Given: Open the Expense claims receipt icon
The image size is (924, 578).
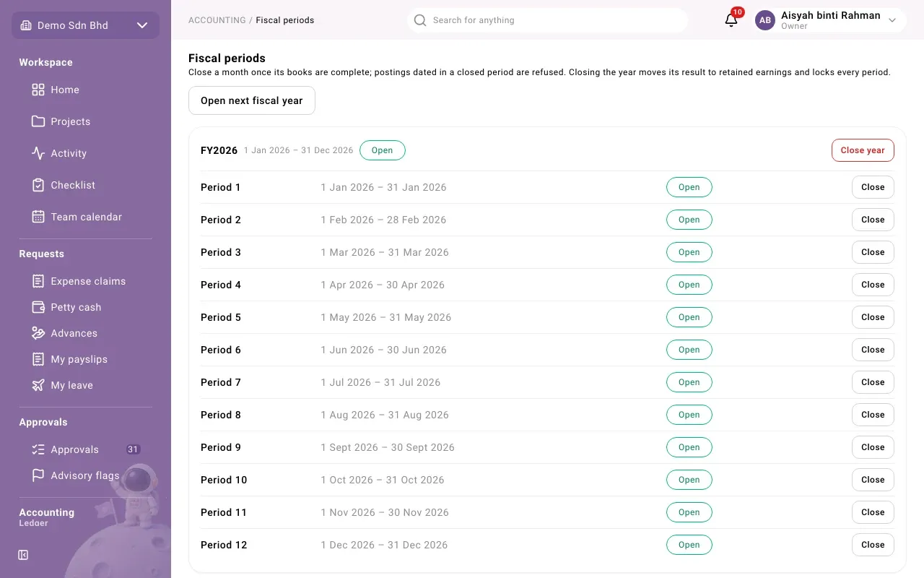Looking at the screenshot, I should click(38, 281).
